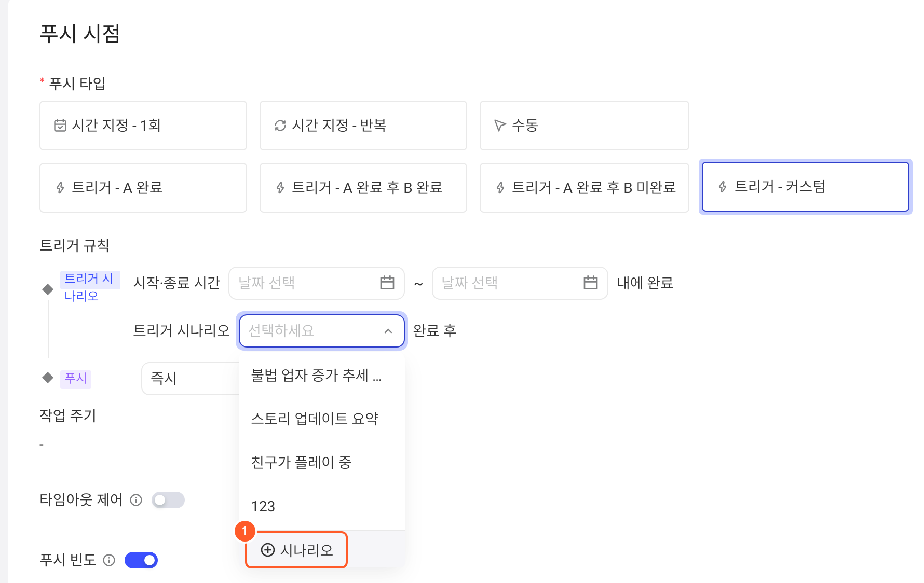This screenshot has width=924, height=583.
Task: Click lightning icon on 트리거 - A 완료 후 B 완료
Action: pos(280,188)
